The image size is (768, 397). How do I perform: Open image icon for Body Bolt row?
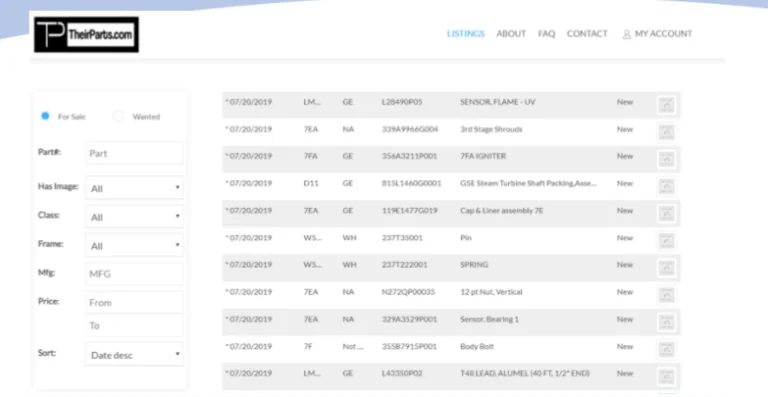tap(667, 349)
